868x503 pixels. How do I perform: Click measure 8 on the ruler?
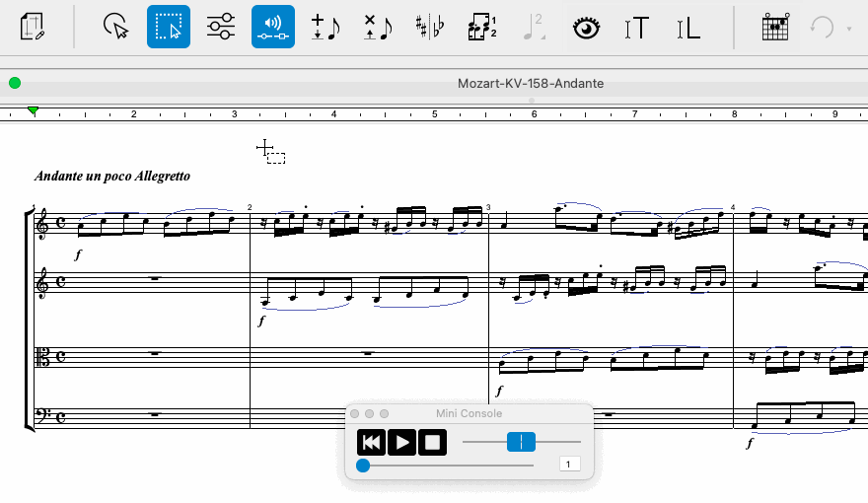tap(735, 114)
